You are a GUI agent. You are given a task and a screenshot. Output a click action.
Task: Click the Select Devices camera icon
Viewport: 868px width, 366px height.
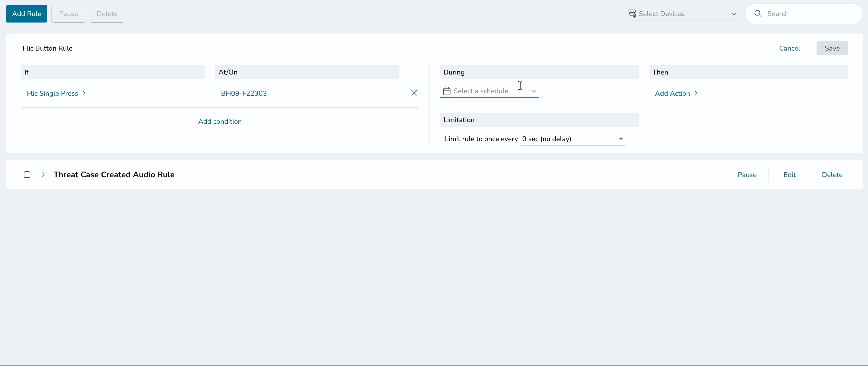pos(632,14)
